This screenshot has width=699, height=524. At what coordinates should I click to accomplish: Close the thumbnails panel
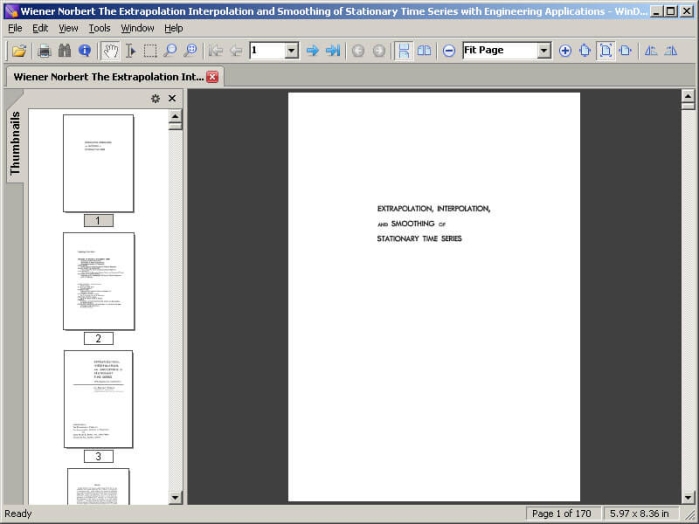point(172,98)
